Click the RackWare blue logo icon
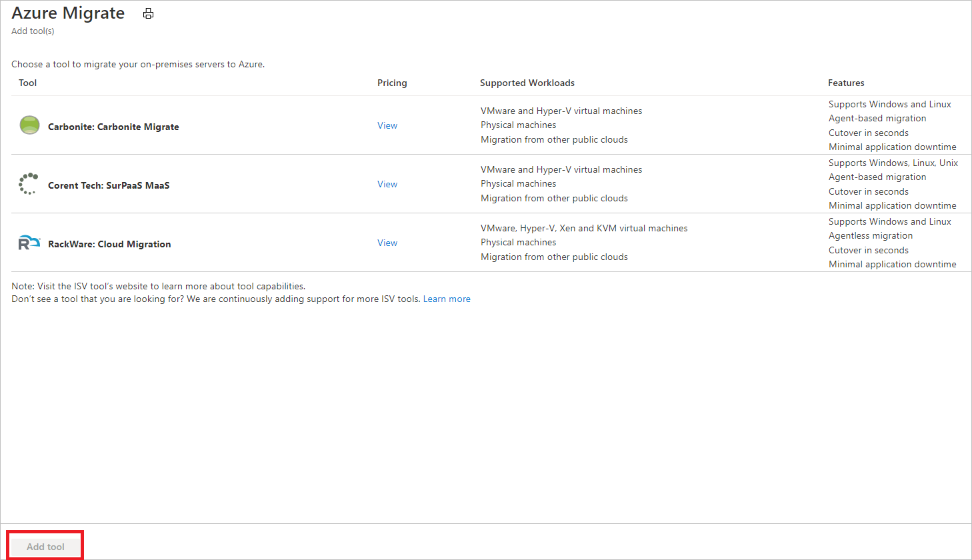972x560 pixels. click(x=29, y=243)
